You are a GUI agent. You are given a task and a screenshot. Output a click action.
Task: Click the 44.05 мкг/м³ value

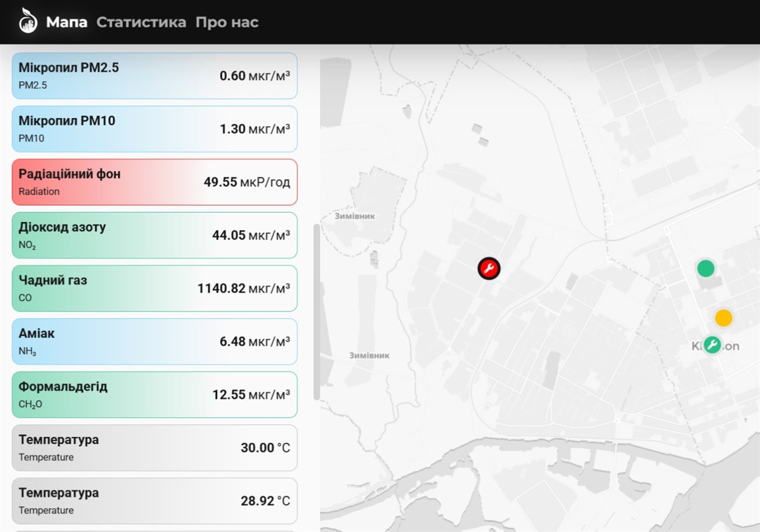(x=251, y=235)
